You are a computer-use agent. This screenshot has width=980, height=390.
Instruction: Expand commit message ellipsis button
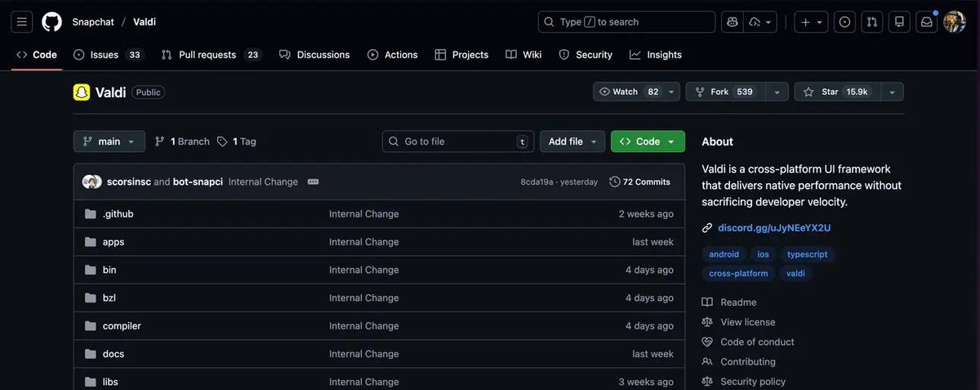313,182
